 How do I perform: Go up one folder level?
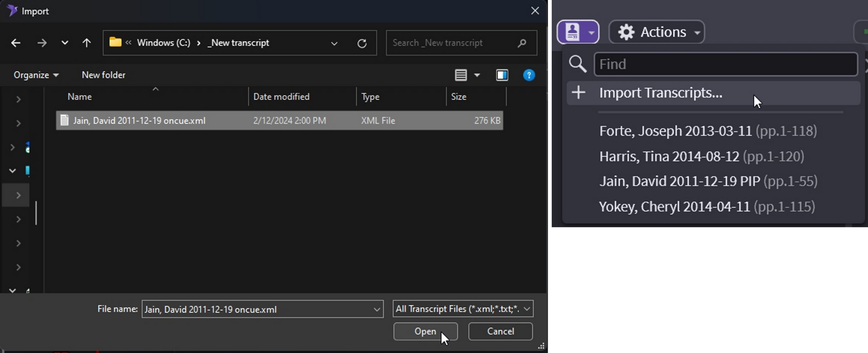pos(87,43)
